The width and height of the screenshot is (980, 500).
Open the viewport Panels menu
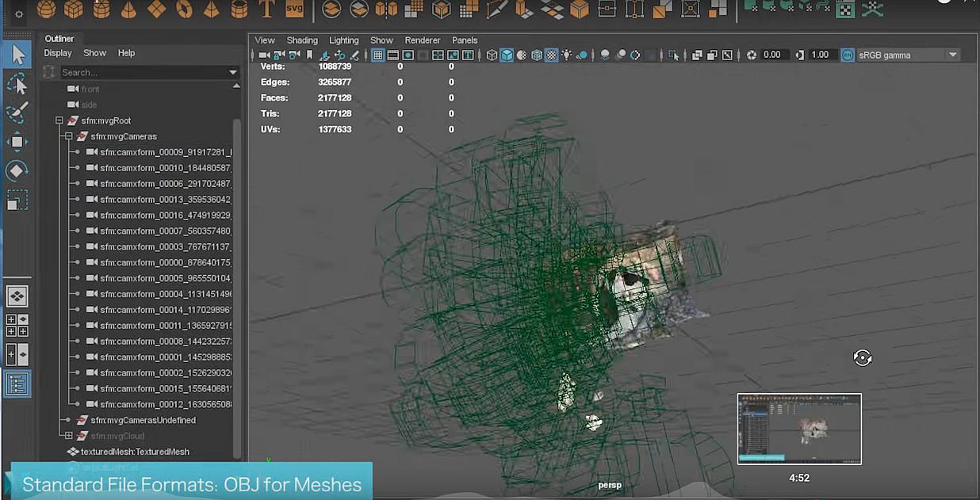(x=465, y=40)
